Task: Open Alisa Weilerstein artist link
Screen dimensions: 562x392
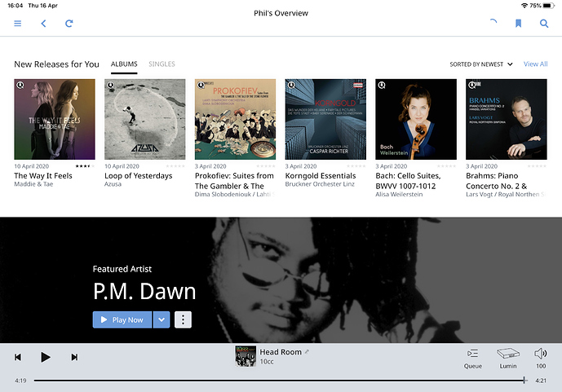Action: pos(399,195)
